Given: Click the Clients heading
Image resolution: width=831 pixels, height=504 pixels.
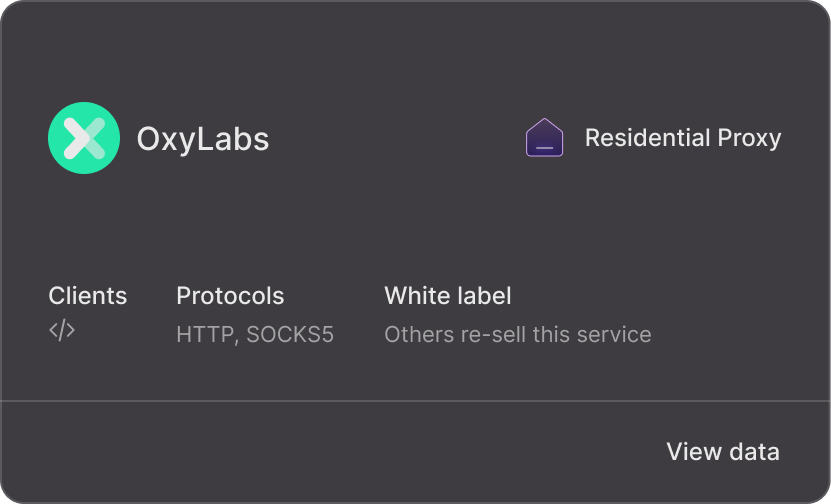Looking at the screenshot, I should click(x=87, y=296).
